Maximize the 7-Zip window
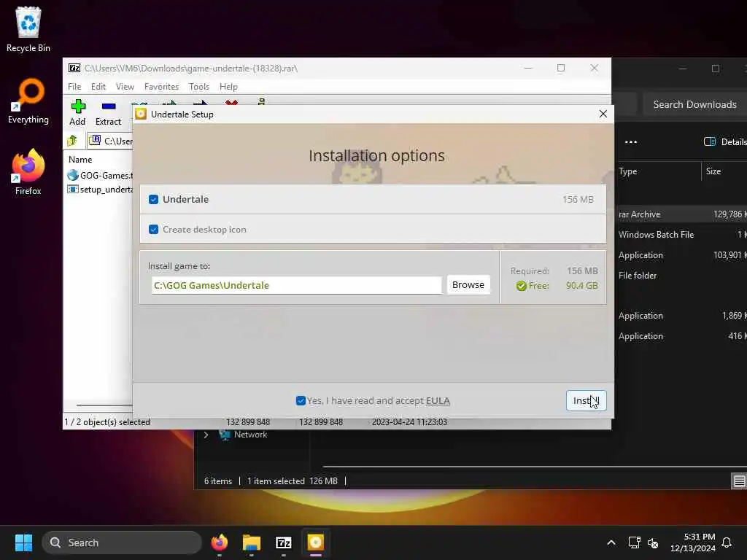747x560 pixels. point(561,68)
